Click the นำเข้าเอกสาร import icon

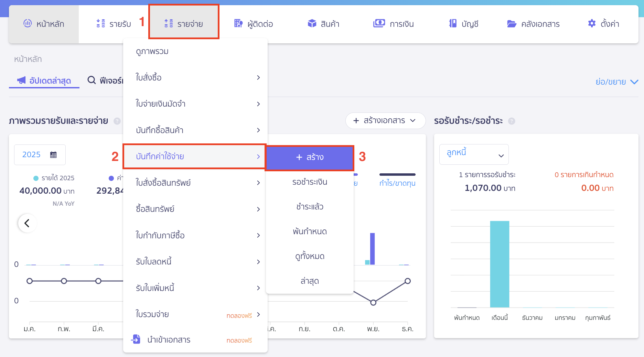tap(136, 339)
